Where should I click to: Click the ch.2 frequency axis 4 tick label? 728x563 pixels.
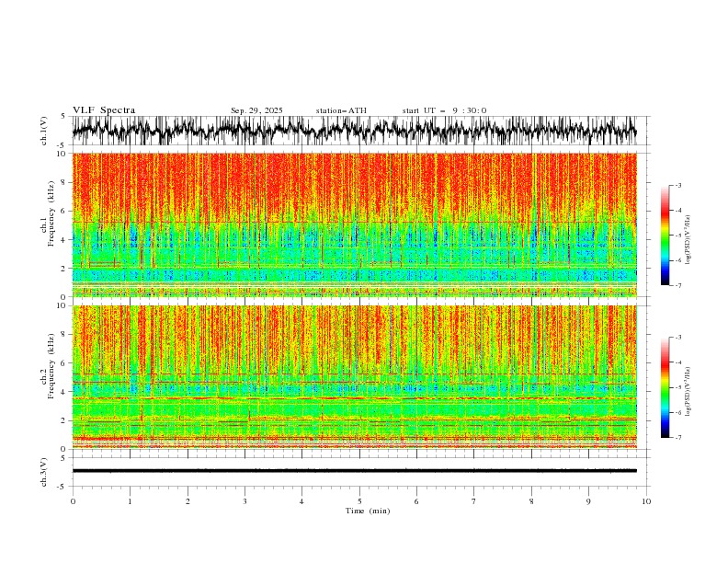(64, 392)
